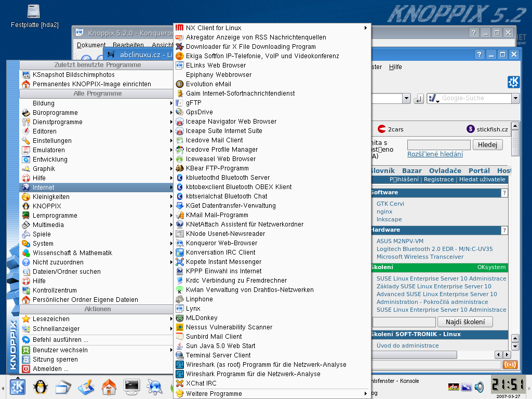Open the Multimedia menu entry
Viewport: 532px width, 399px height.
pyautogui.click(x=97, y=225)
